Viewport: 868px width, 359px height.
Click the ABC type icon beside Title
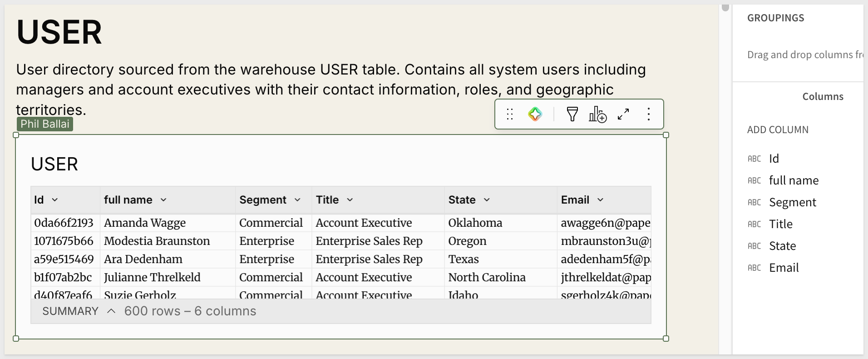754,224
